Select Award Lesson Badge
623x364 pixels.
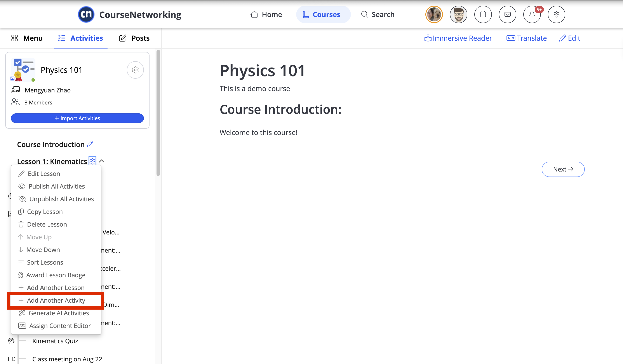[56, 275]
